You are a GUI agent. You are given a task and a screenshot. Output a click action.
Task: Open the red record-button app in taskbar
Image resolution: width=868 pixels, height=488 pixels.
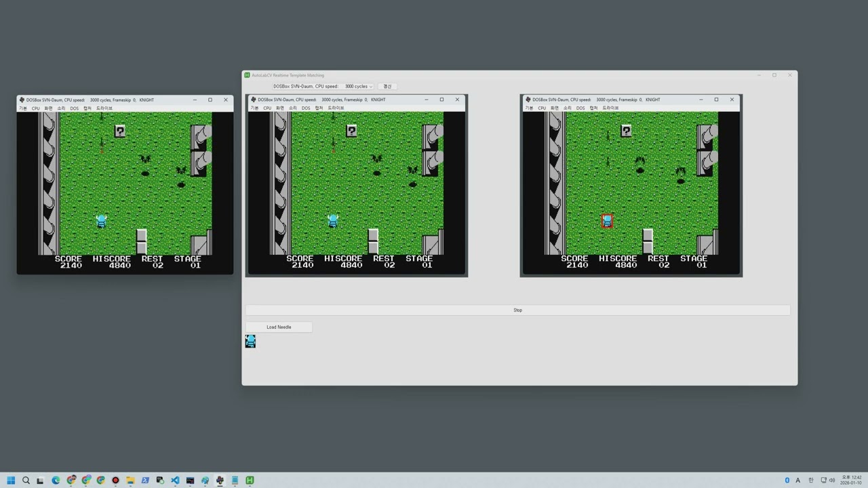[115, 481]
